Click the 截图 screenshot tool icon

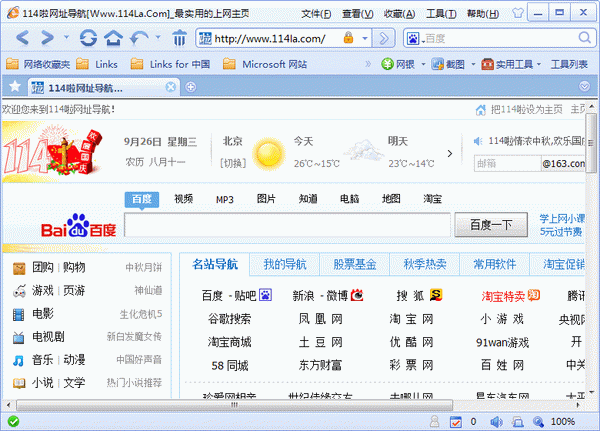click(437, 64)
